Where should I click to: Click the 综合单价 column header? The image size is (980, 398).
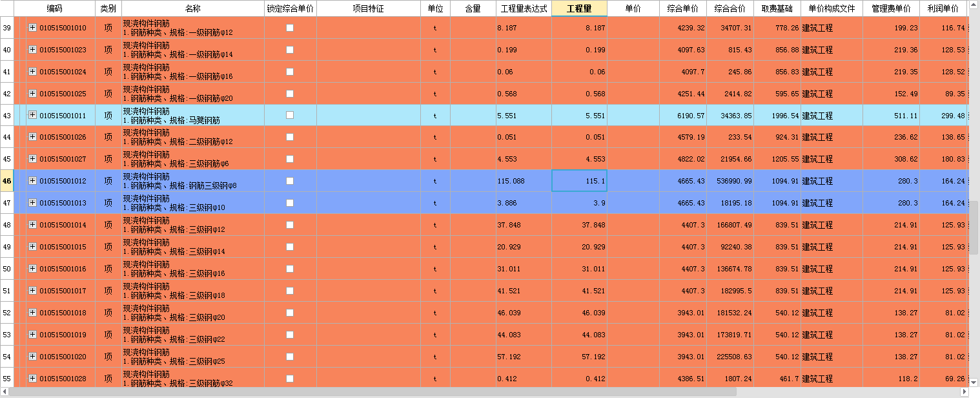(683, 8)
